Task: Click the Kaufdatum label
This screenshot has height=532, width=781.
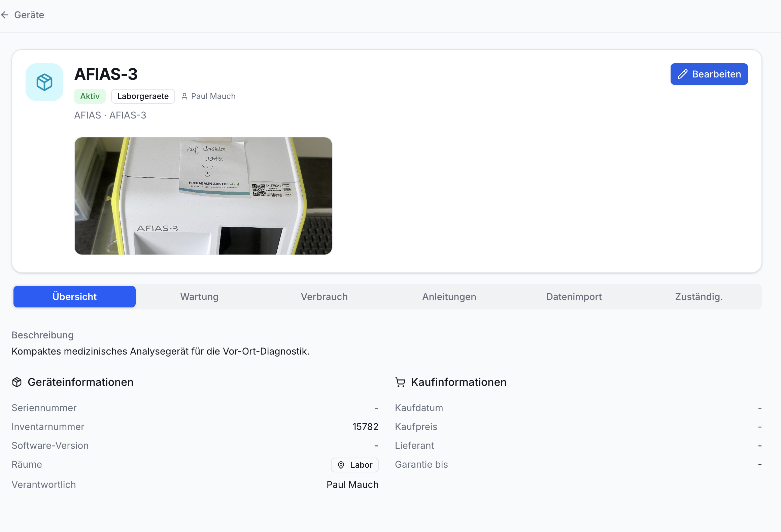Action: (x=419, y=408)
